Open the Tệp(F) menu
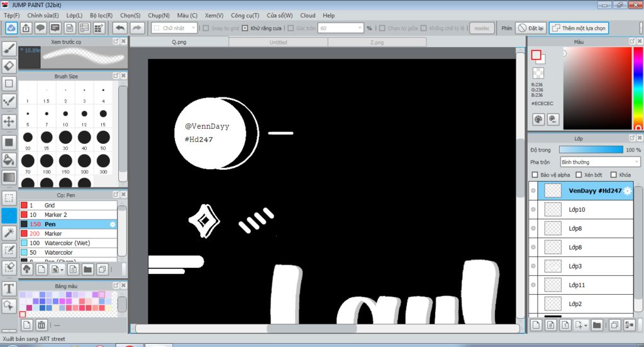This screenshot has height=347, width=644. click(x=11, y=15)
